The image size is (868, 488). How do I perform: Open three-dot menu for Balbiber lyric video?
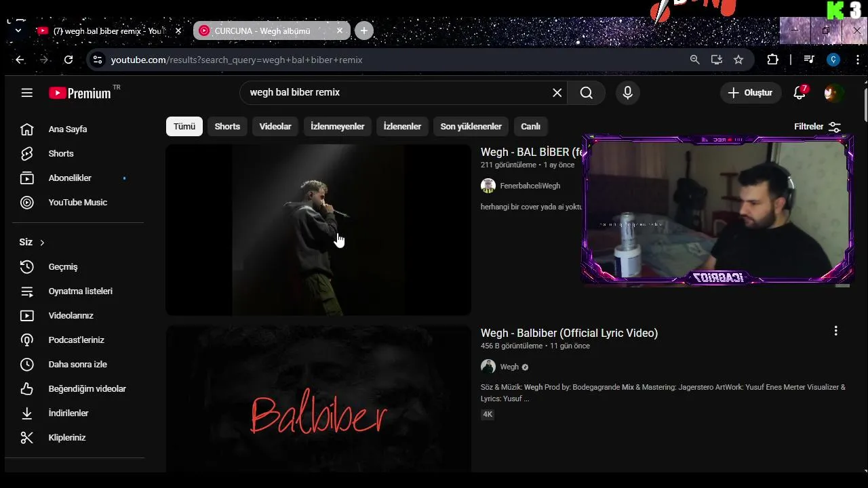click(835, 331)
